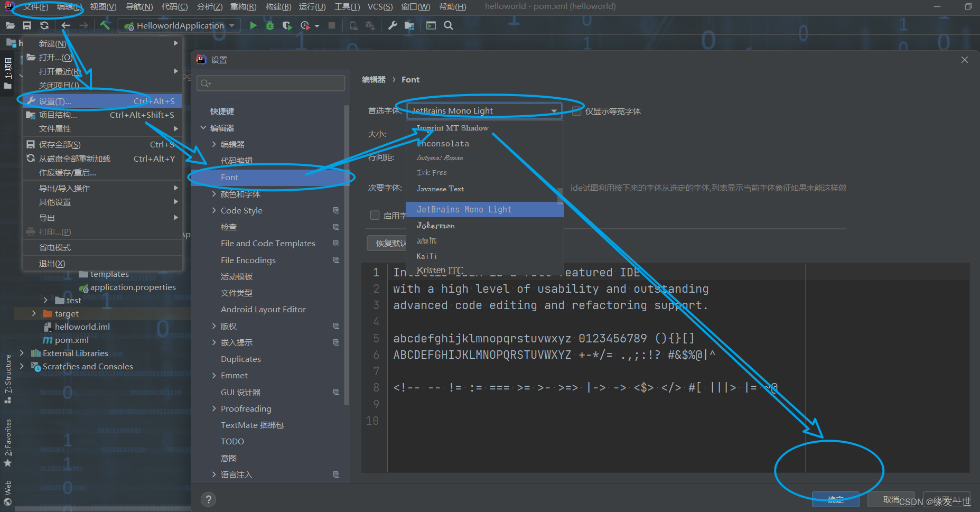
Task: Click the green Debug bug icon
Action: pos(270,25)
